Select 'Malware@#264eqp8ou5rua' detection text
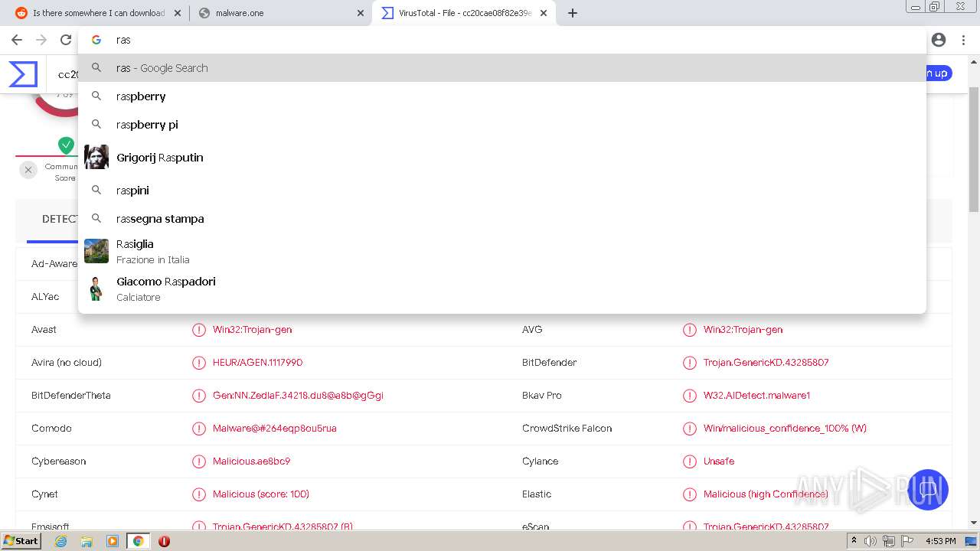 (275, 429)
